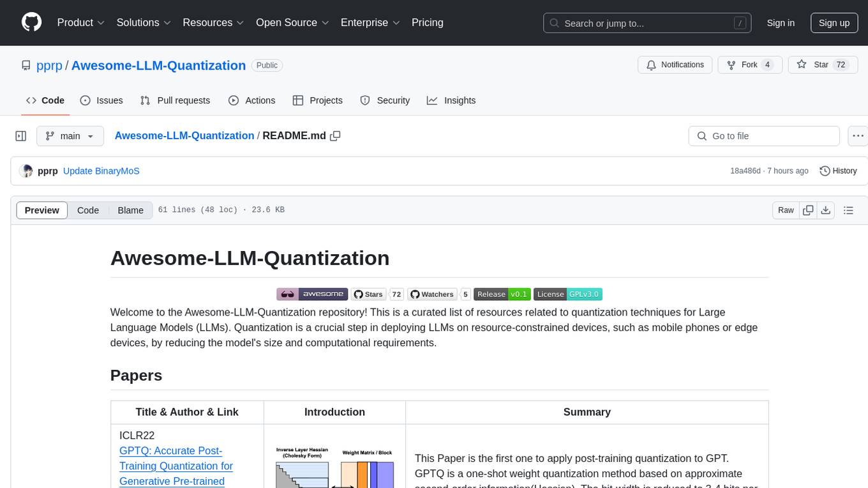Fork the repository
Viewport: 868px width, 488px height.
point(750,65)
